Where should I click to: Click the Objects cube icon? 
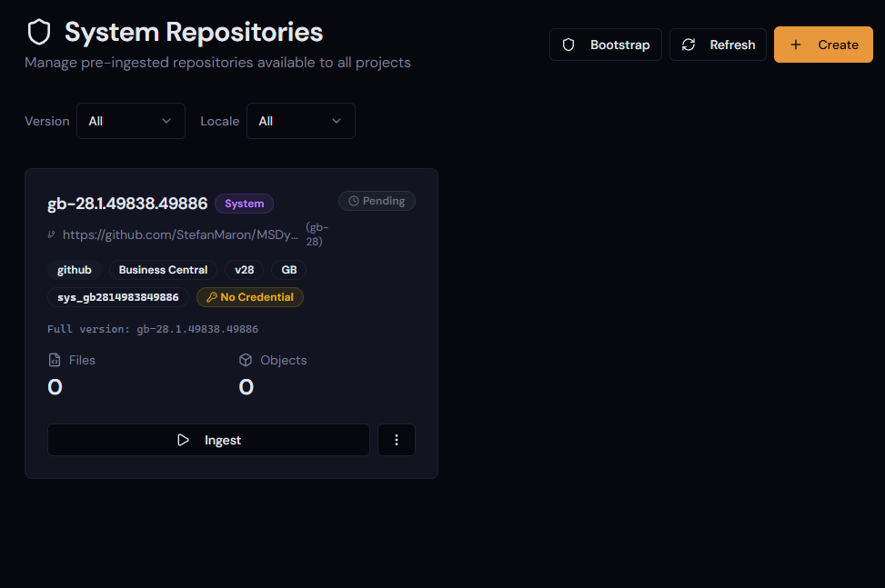click(246, 360)
